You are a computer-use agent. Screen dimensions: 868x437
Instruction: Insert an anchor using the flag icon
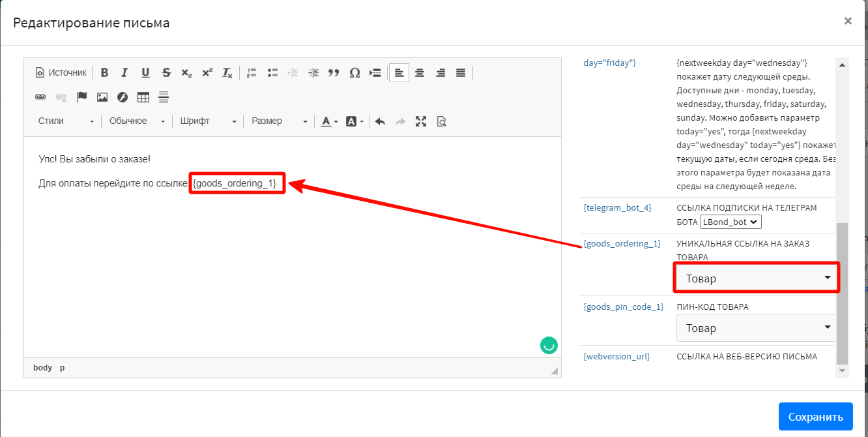[81, 97]
